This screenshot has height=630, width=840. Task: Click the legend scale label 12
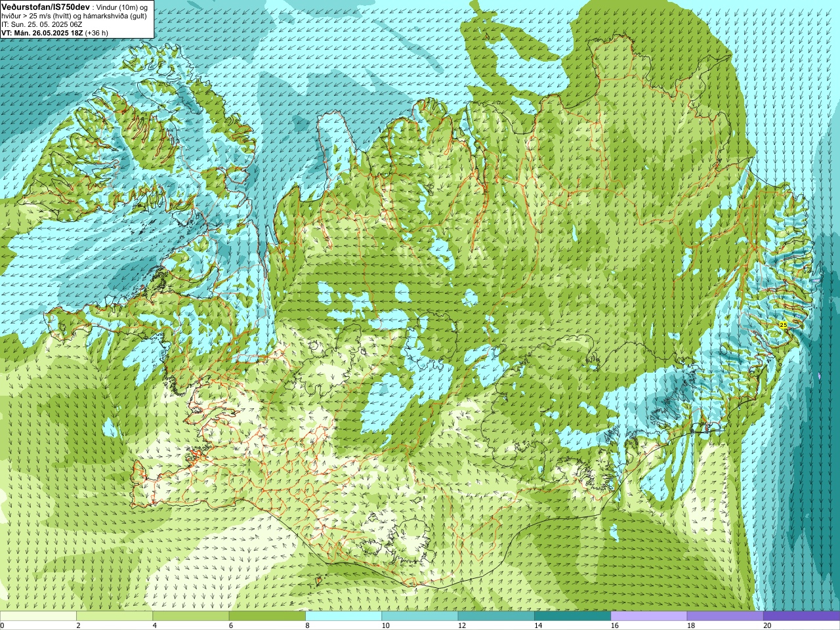[462, 625]
